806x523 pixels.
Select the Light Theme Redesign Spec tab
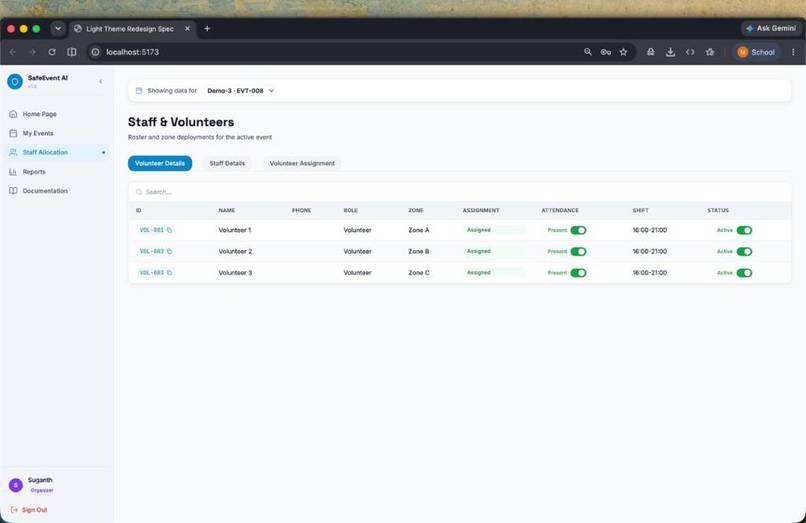click(132, 29)
